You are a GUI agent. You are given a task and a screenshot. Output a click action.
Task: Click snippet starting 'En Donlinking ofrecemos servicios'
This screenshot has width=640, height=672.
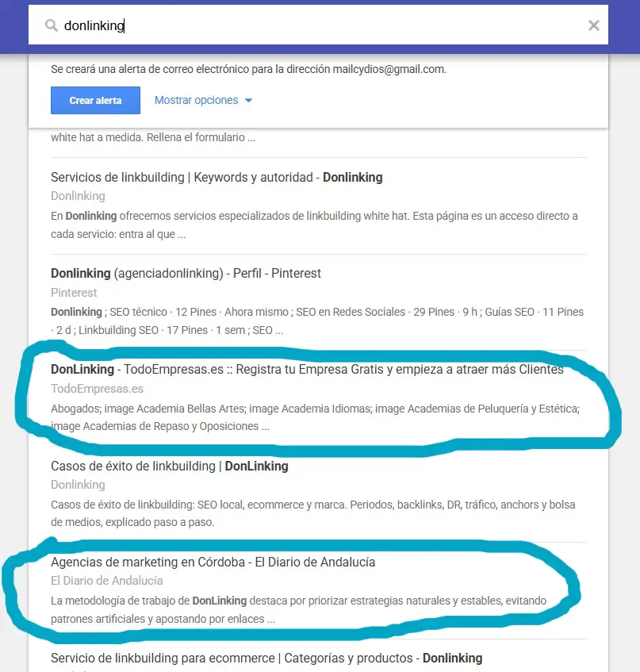pos(314,225)
